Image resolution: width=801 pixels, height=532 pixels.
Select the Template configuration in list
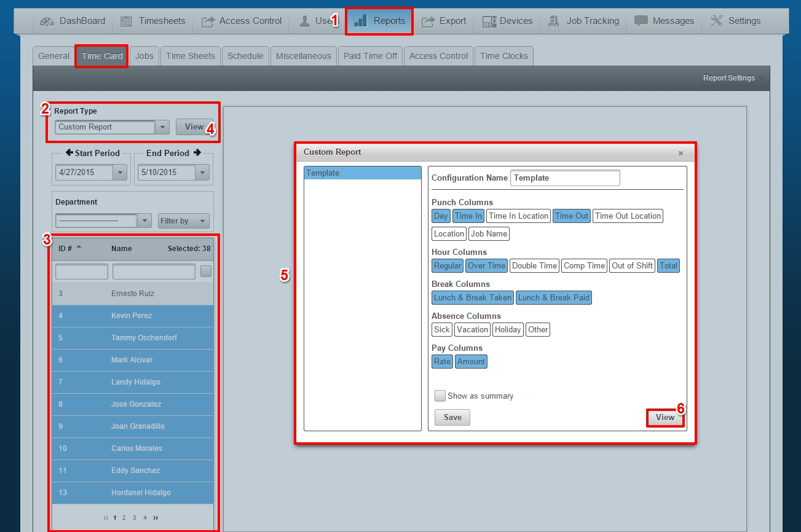pos(363,173)
